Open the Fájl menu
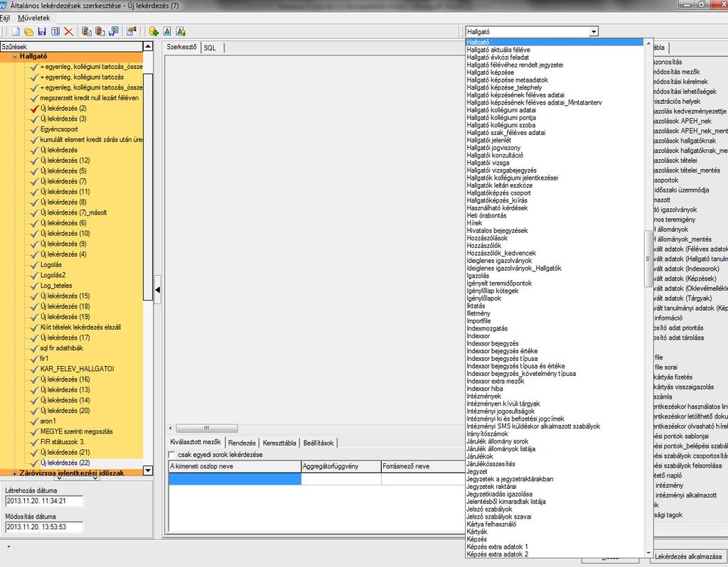The image size is (728, 567). (x=5, y=18)
